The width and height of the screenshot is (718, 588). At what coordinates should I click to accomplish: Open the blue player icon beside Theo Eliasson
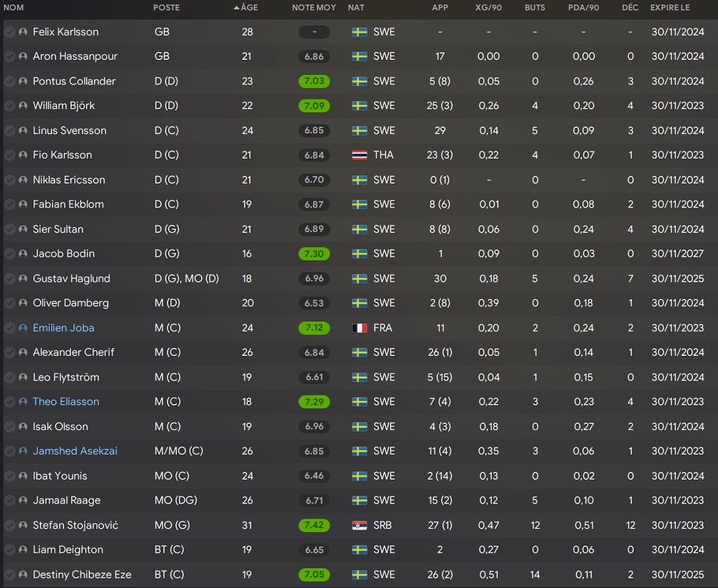(23, 402)
